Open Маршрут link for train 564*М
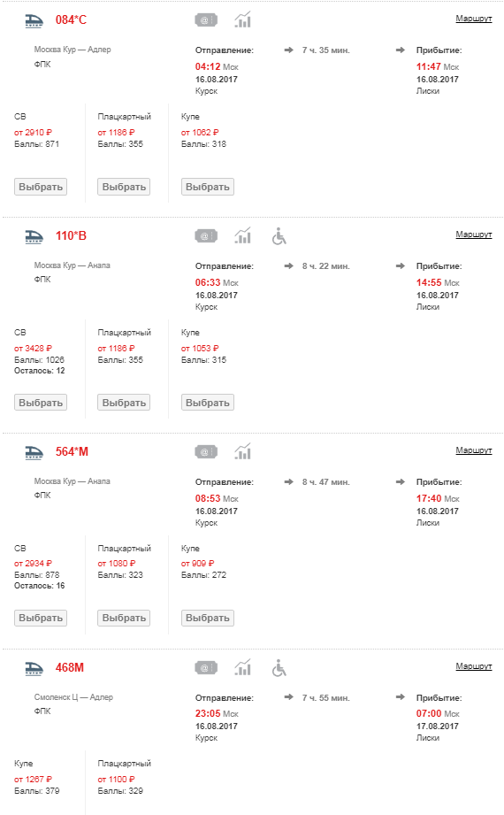The image size is (504, 815). click(473, 450)
